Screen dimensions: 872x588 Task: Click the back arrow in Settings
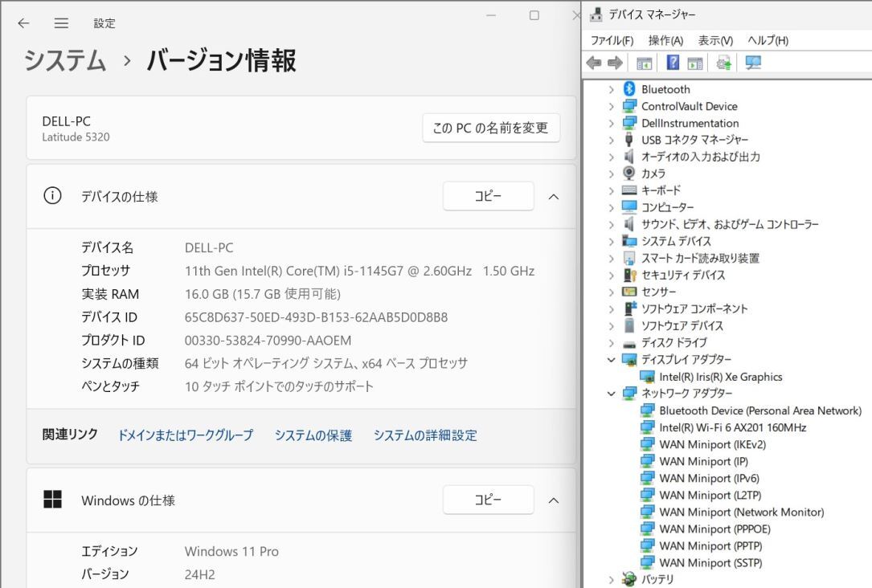click(23, 22)
